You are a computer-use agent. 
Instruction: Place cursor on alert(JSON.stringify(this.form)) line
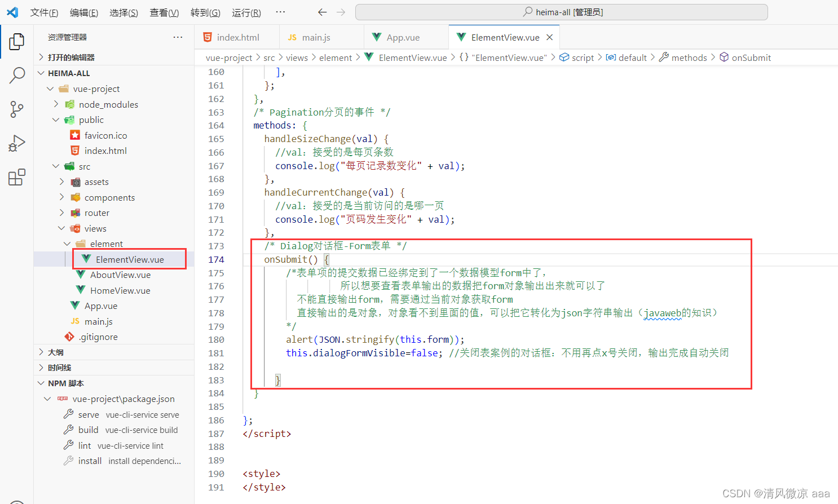point(375,339)
